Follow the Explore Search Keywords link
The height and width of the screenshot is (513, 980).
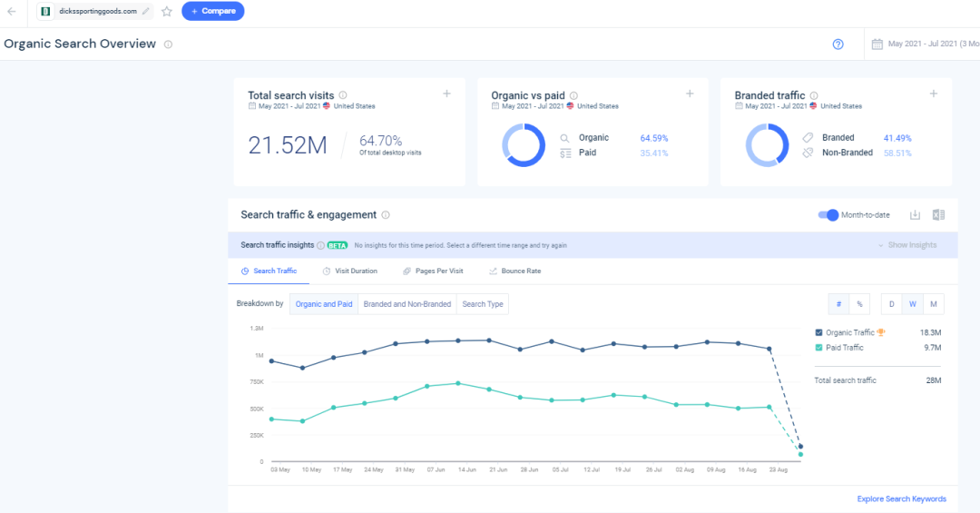tap(901, 498)
